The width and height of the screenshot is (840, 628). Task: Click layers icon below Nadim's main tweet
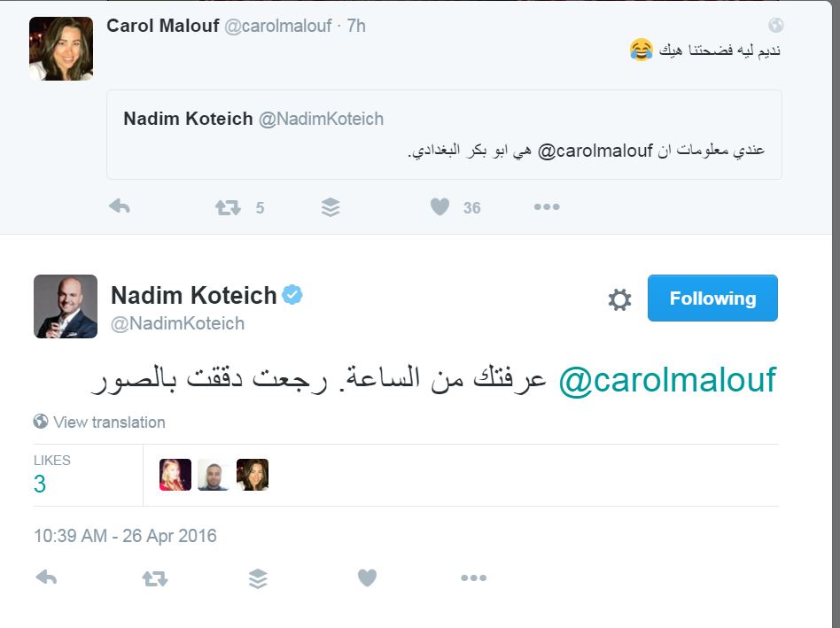258,578
